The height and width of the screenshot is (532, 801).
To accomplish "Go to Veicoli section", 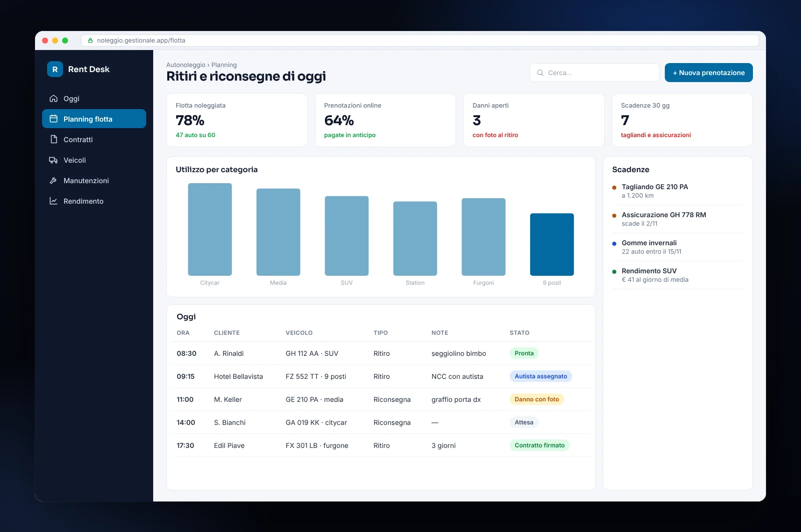I will pyautogui.click(x=94, y=160).
